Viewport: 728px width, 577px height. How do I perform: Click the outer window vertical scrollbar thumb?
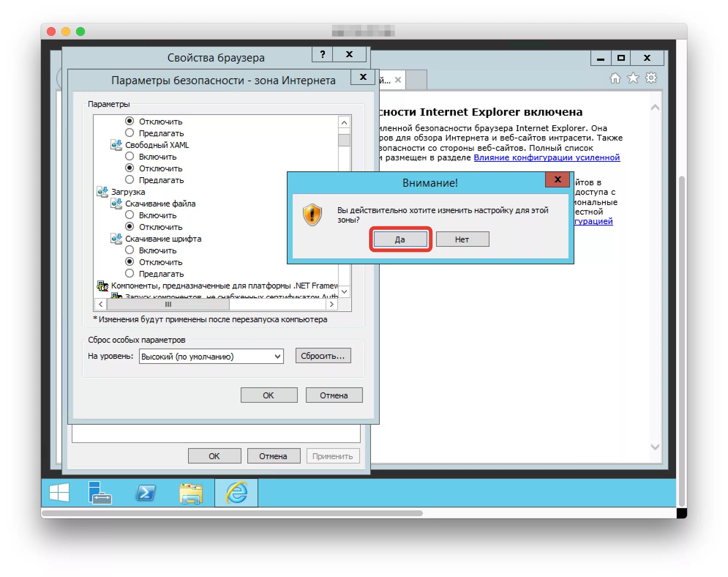pos(681,340)
